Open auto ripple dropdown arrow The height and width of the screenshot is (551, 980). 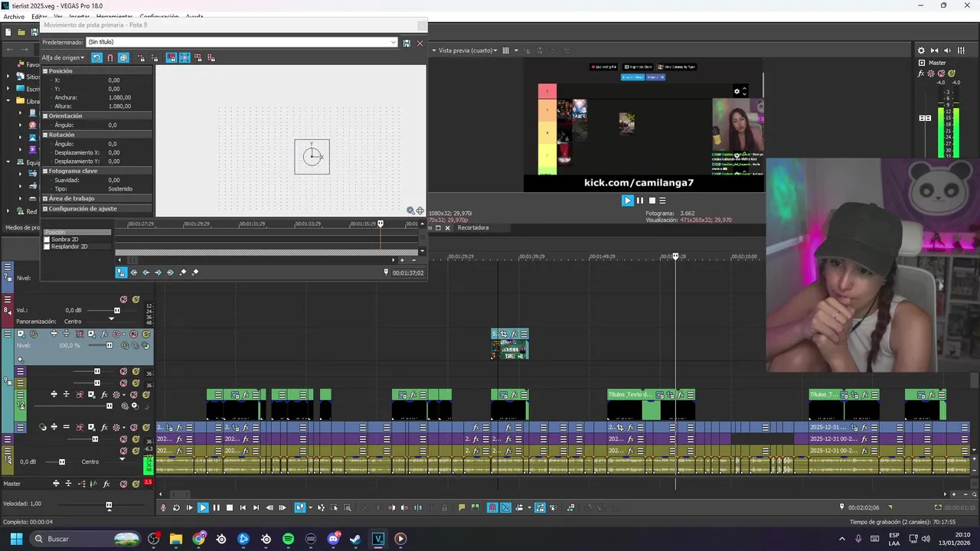tap(529, 507)
